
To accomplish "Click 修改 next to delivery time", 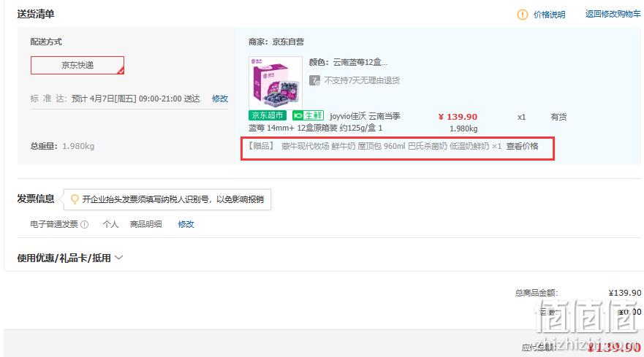I will (220, 99).
